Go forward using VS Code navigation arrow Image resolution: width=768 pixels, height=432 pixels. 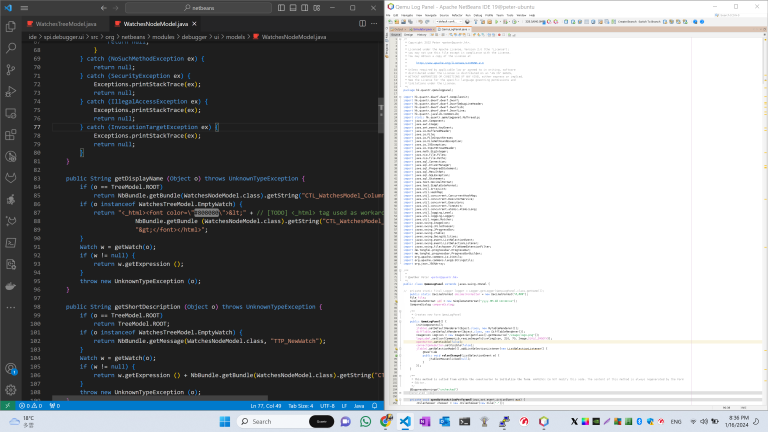116,8
